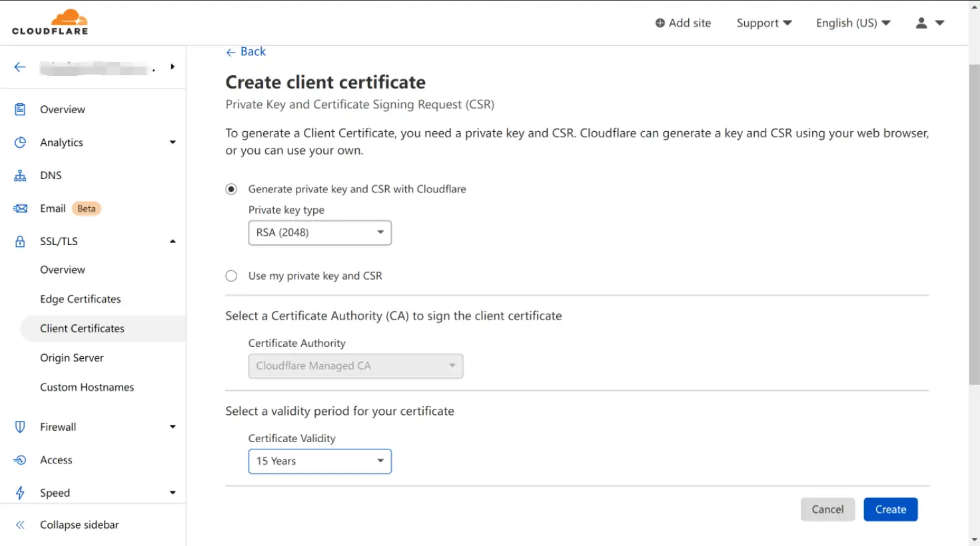Go to Origin Server page
The height and width of the screenshot is (546, 980).
tap(72, 358)
